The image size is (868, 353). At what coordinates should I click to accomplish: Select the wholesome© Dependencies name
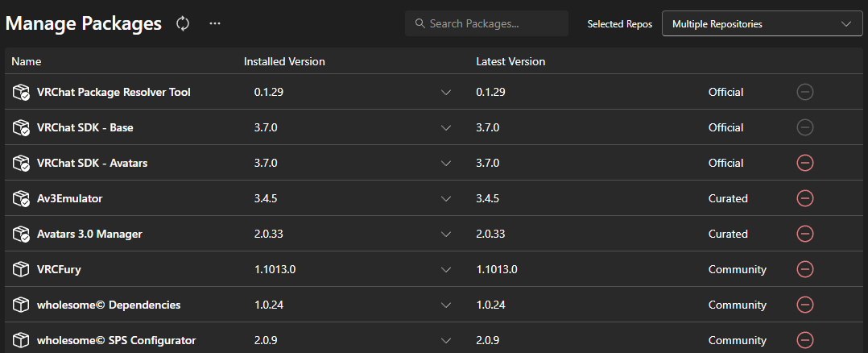pyautogui.click(x=109, y=305)
